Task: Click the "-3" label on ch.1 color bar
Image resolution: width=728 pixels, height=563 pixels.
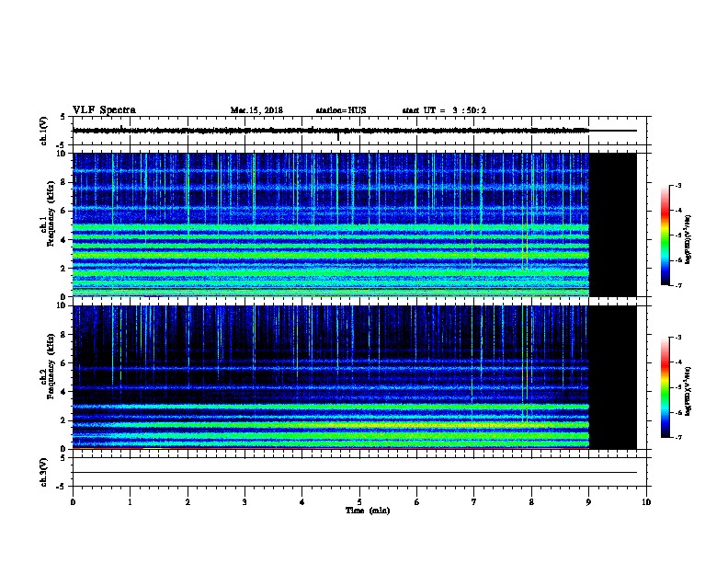Action: pyautogui.click(x=677, y=185)
